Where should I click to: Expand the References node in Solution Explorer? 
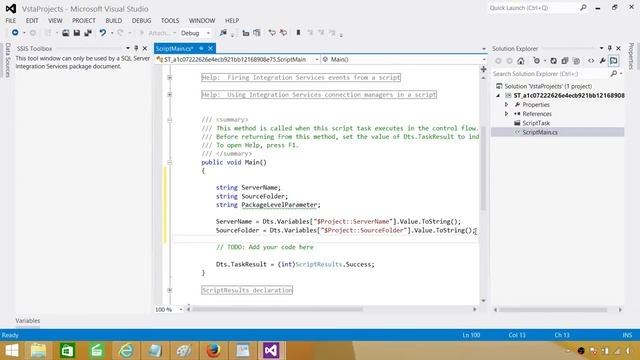(x=507, y=114)
